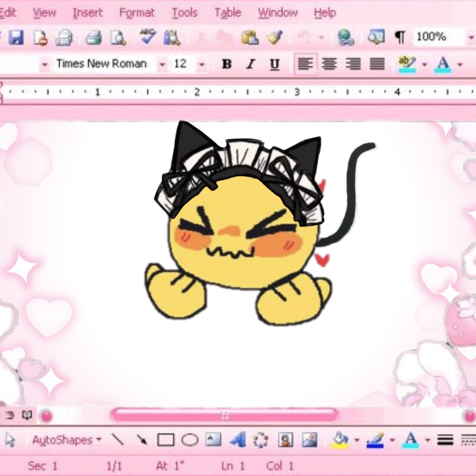This screenshot has height=476, width=476.
Task: Select the Oval shape tool
Action: [x=190, y=440]
